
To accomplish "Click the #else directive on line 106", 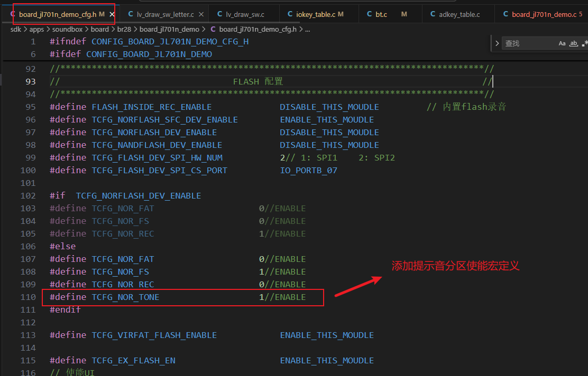I will coord(62,246).
